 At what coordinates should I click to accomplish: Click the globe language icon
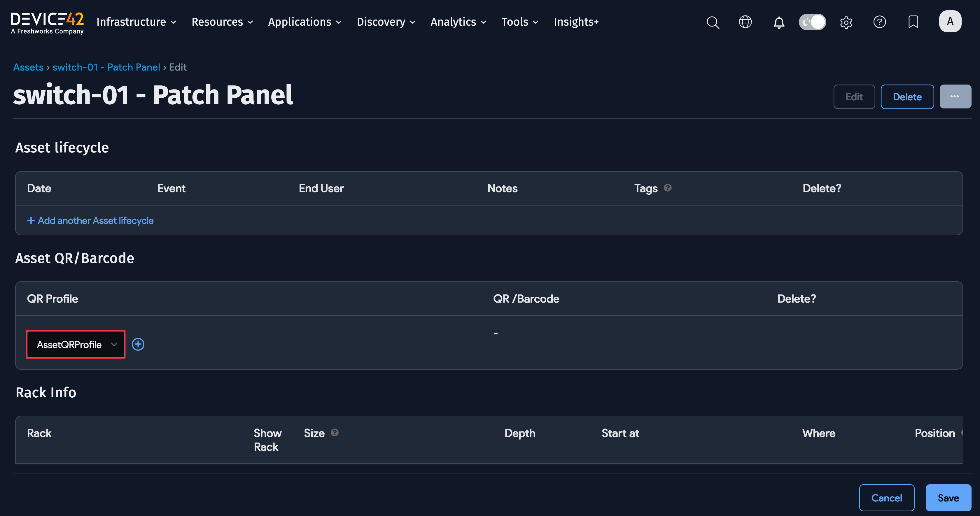745,22
